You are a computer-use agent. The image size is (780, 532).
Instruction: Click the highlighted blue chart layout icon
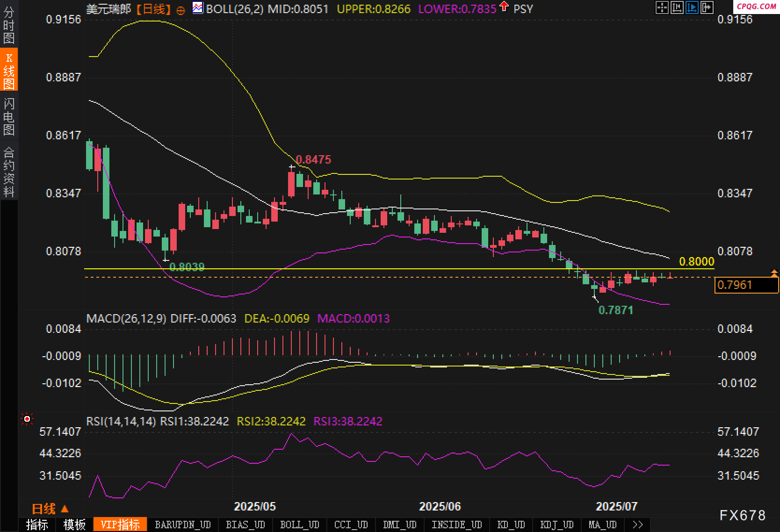692,7
